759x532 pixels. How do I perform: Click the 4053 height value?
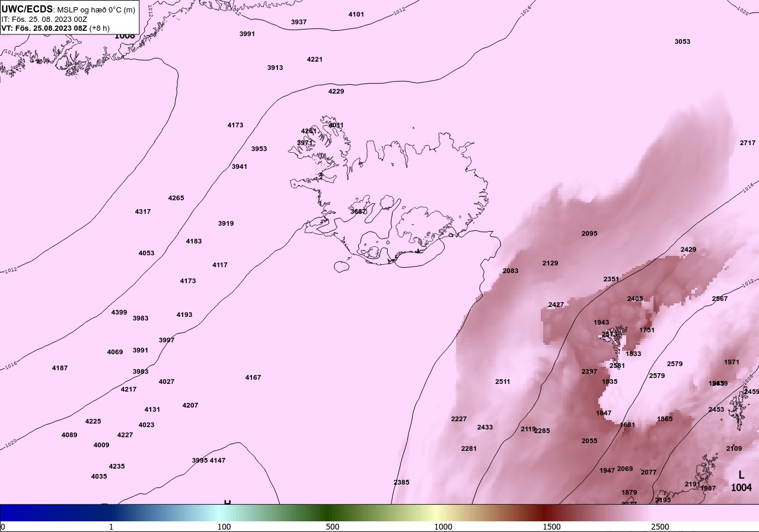click(x=146, y=253)
